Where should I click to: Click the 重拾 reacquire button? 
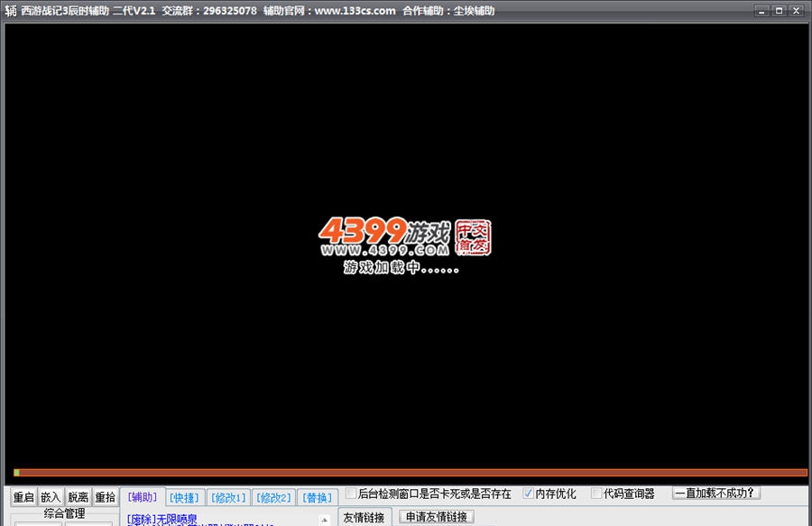click(105, 496)
